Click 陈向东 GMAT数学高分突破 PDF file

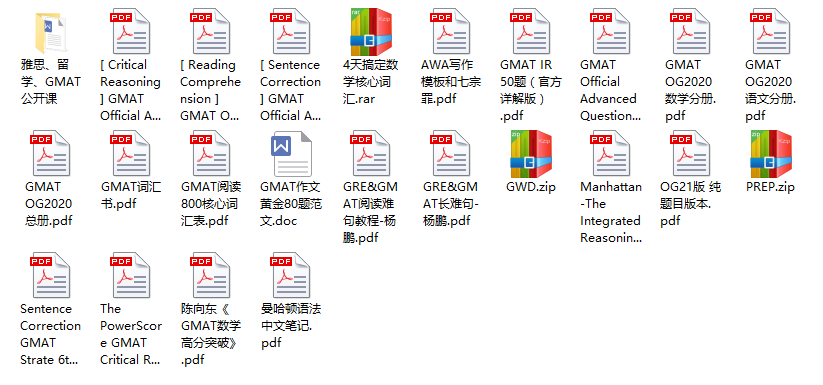pos(210,276)
